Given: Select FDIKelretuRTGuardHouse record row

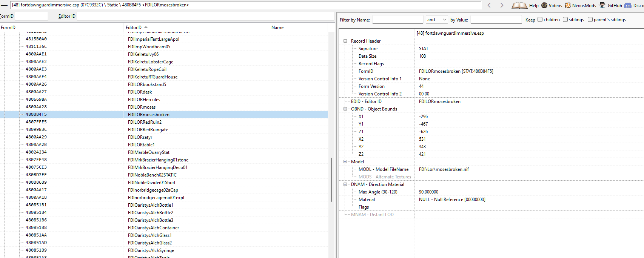Looking at the screenshot, I should coord(164,77).
